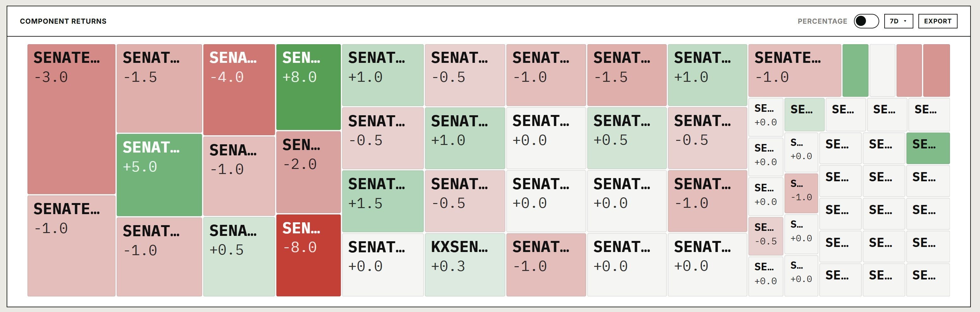Click the unlabeled green swatch in top row

tap(855, 70)
